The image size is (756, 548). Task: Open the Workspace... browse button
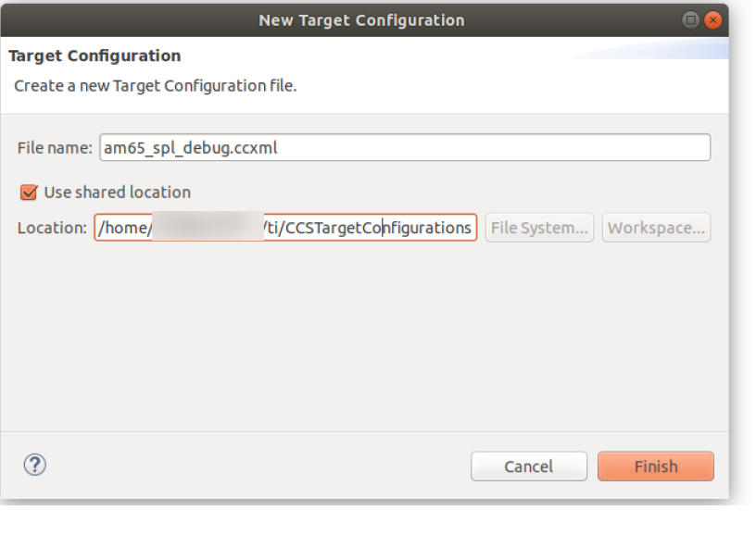pos(656,228)
